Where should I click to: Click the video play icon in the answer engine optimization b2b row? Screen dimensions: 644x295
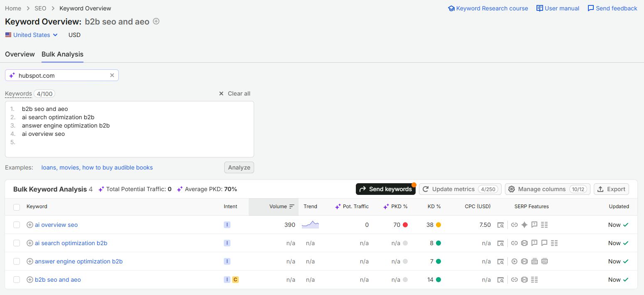514,261
